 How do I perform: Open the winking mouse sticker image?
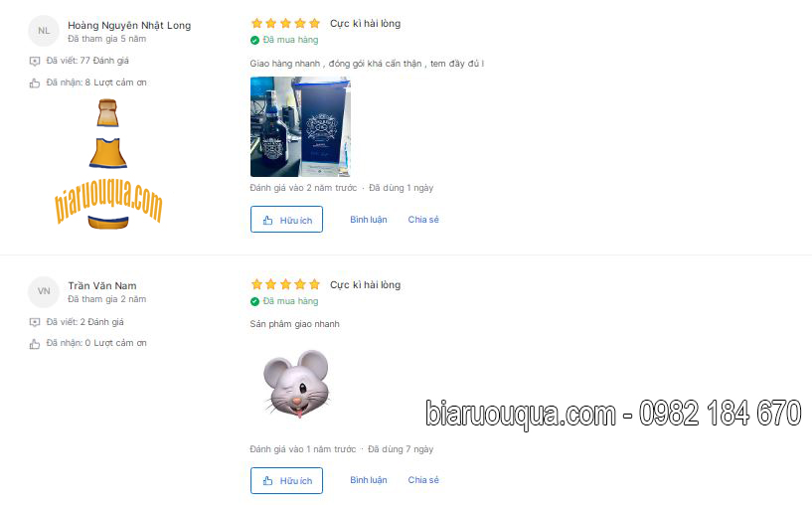click(297, 384)
